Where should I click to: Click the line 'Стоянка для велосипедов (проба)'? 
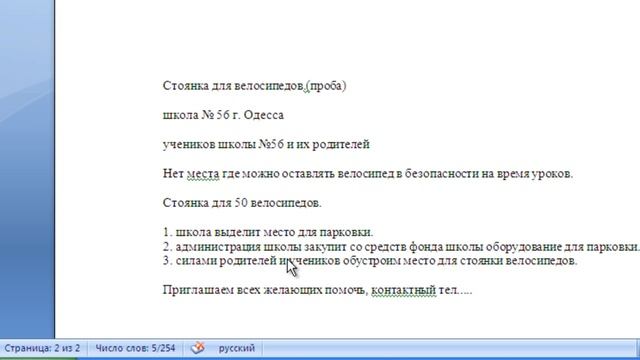coord(254,86)
